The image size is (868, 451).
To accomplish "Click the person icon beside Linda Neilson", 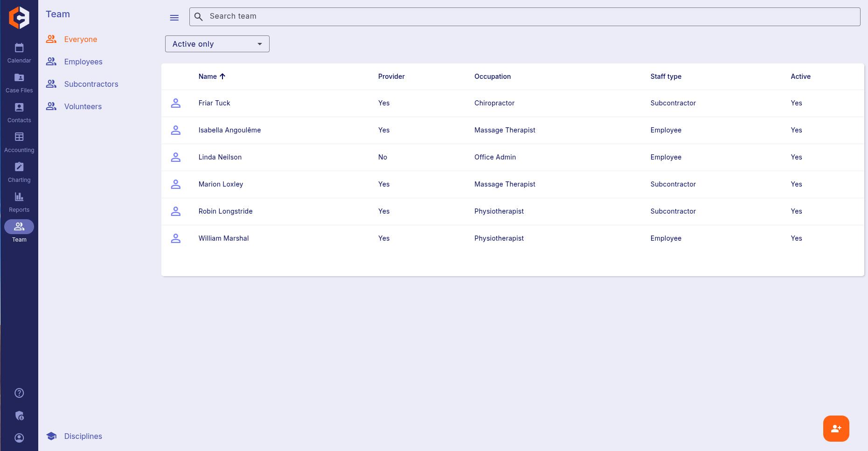I will (x=176, y=157).
